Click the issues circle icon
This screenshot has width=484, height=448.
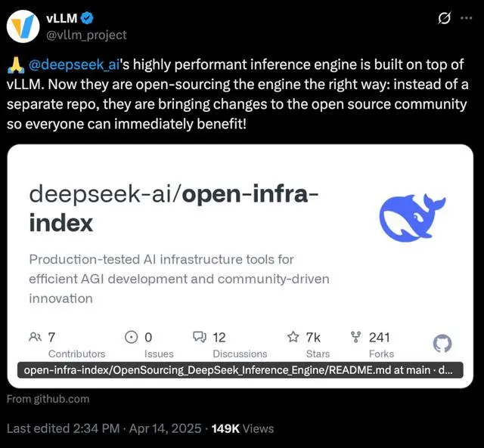pos(131,337)
